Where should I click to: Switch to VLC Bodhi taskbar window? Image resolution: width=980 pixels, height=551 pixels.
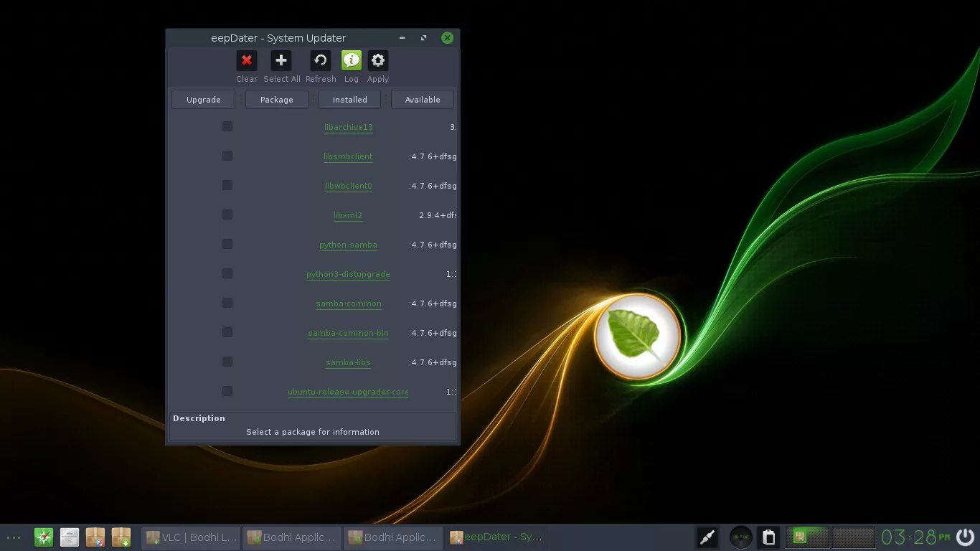point(191,537)
